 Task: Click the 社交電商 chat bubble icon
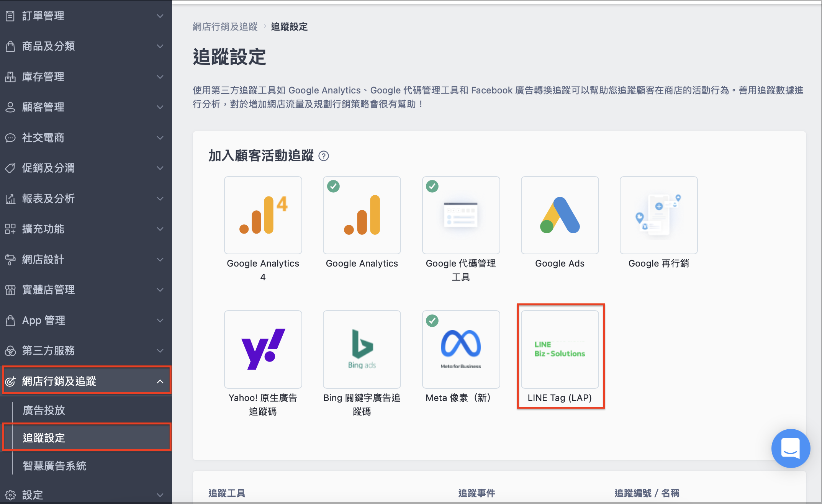point(10,138)
